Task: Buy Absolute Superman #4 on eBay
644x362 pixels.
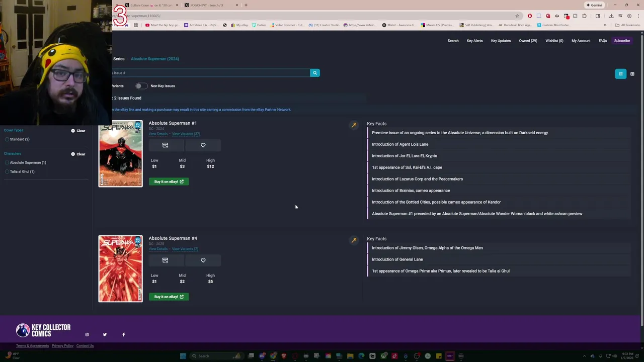Action: pyautogui.click(x=169, y=297)
